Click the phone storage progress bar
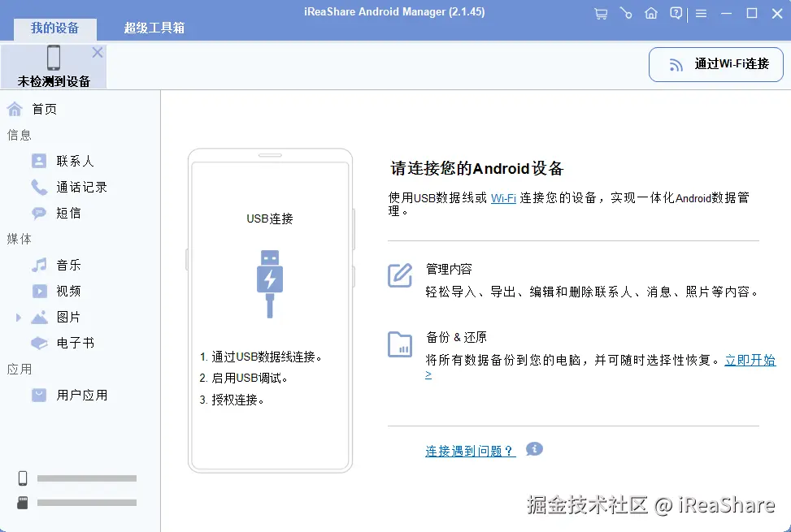 coord(87,478)
